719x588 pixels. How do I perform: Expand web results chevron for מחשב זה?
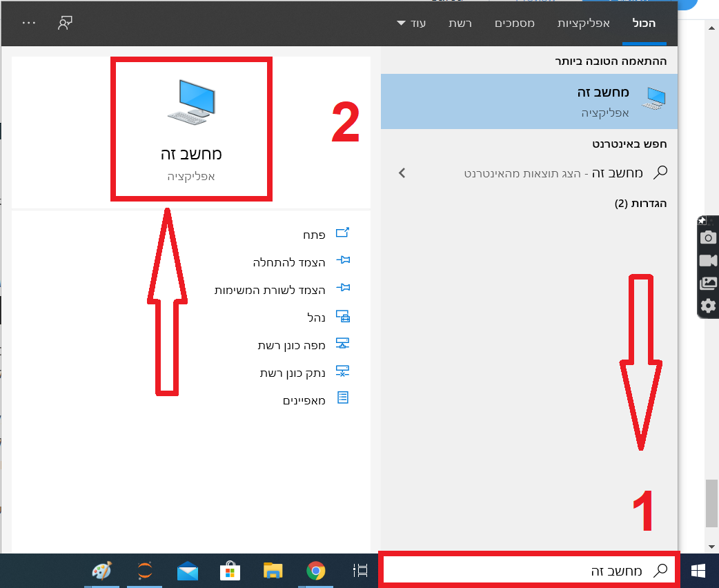pos(402,173)
